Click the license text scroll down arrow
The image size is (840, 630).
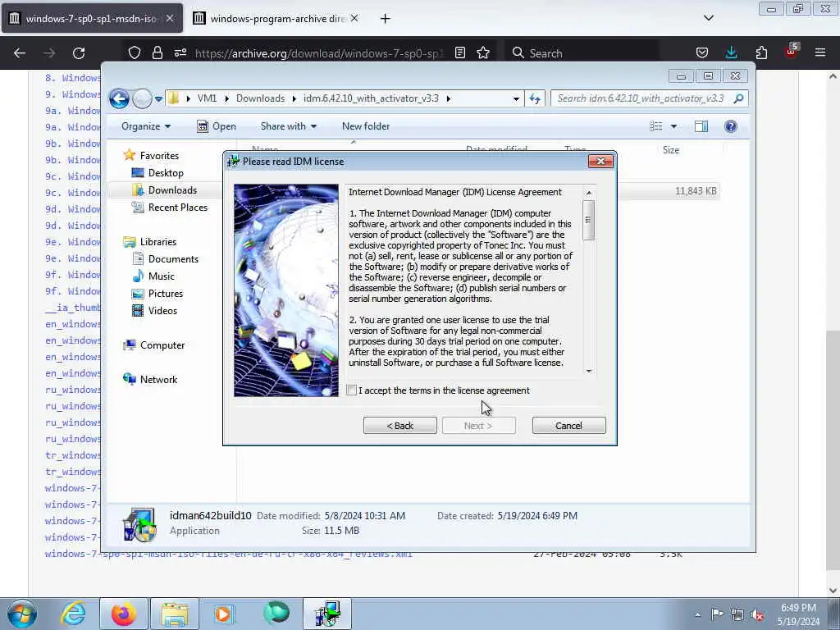589,371
